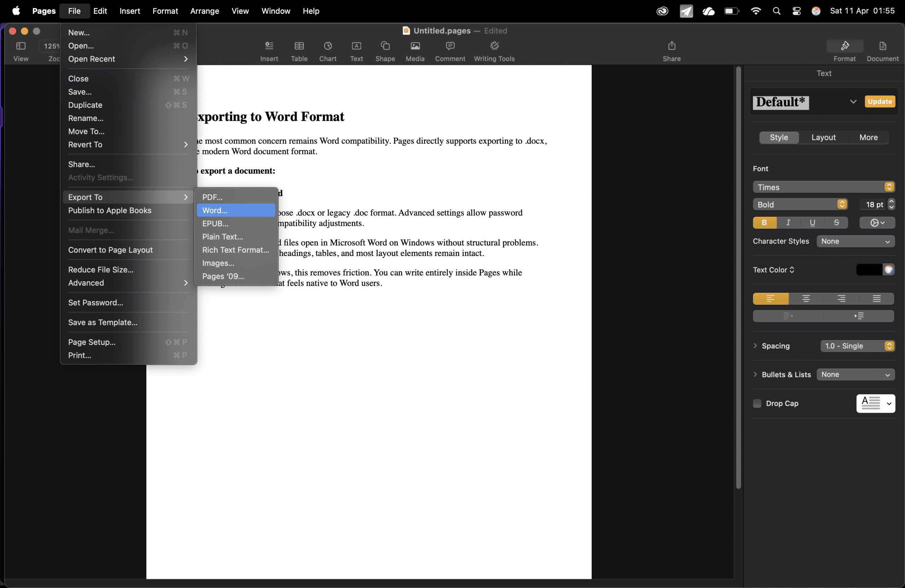Open the Edit menu in menu bar
Screen dimensions: 905x588
(x=100, y=11)
